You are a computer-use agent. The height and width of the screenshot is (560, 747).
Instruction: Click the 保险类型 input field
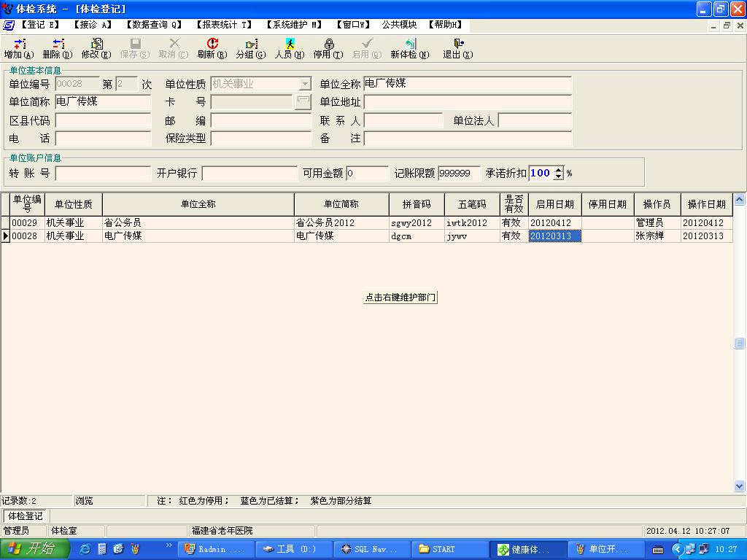tap(260, 138)
